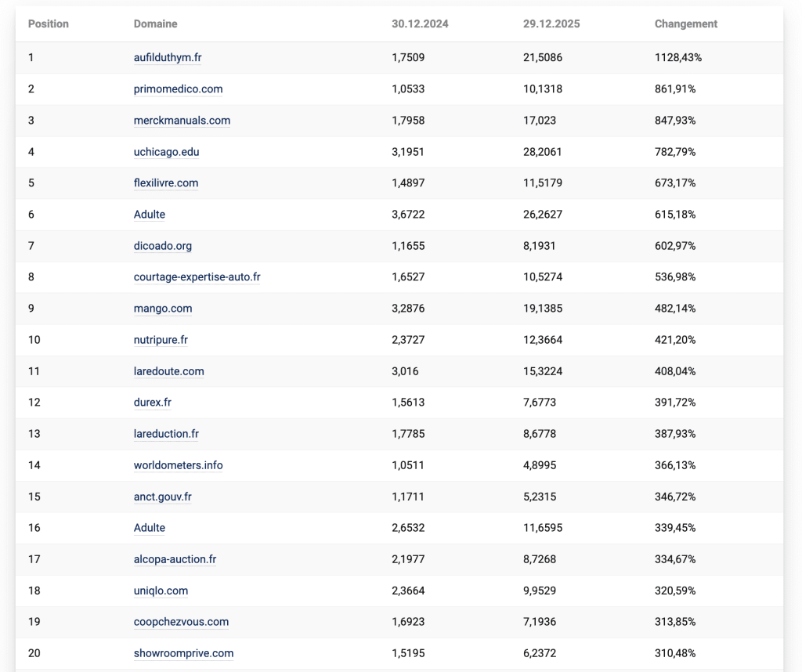The image size is (802, 672).
Task: Click the Changement column header
Action: 686,24
